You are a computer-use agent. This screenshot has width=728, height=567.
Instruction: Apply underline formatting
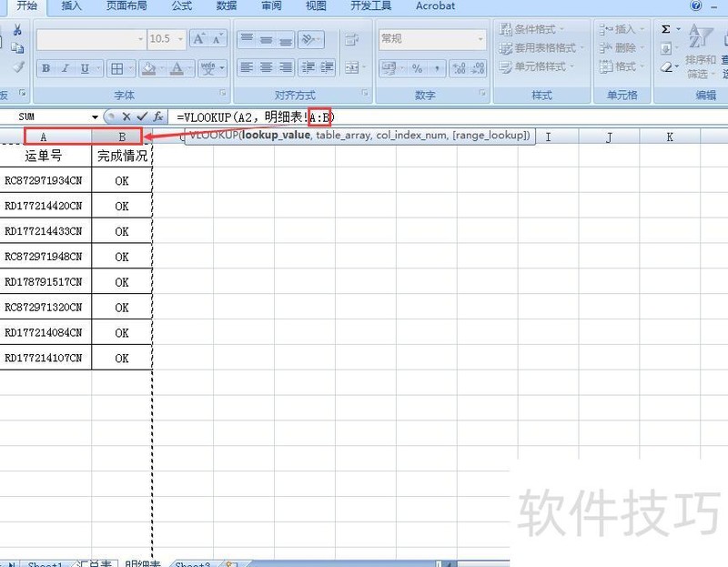click(85, 67)
